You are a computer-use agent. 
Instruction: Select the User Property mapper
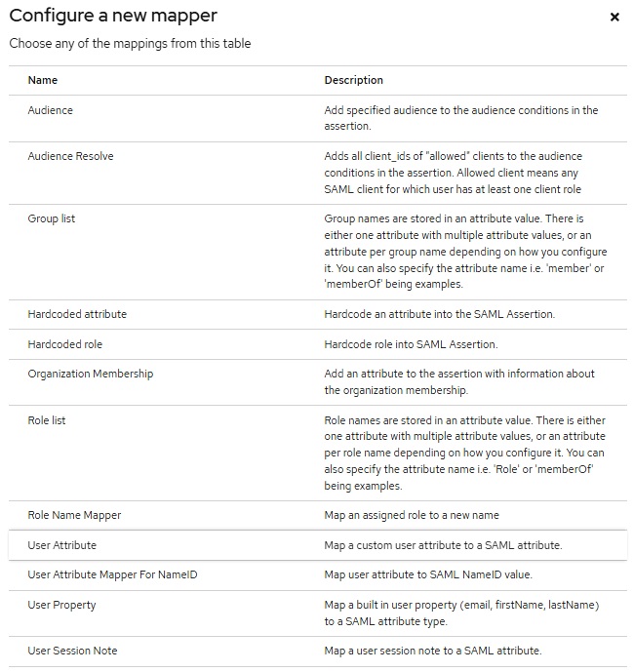(x=318, y=613)
